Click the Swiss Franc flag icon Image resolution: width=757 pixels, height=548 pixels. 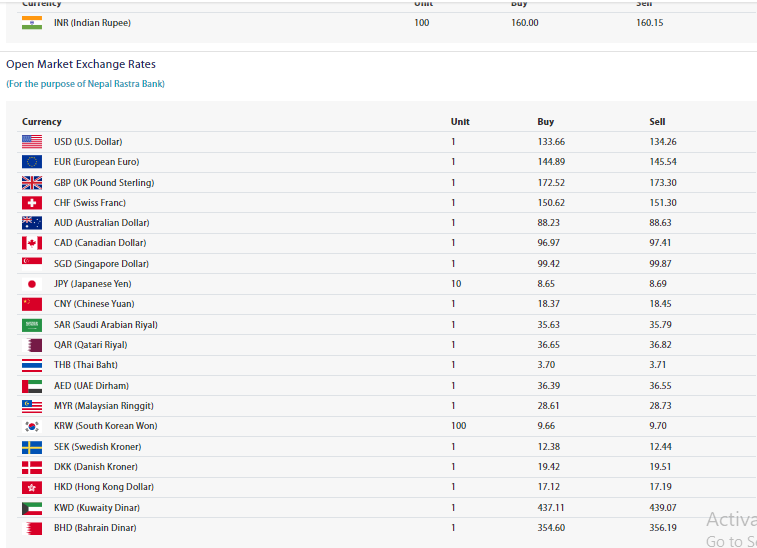tap(32, 203)
